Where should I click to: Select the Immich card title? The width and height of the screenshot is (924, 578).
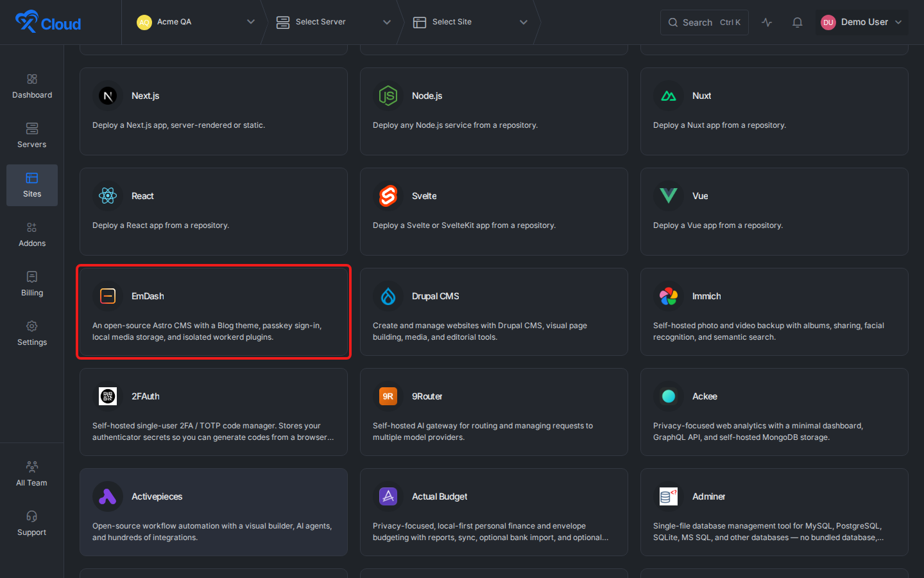[x=706, y=296]
